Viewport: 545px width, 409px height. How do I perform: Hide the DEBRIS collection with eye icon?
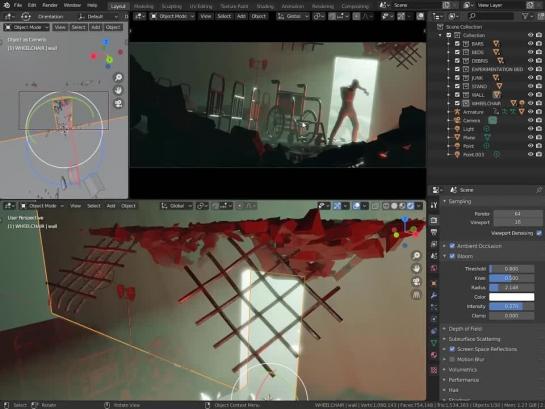[x=530, y=60]
